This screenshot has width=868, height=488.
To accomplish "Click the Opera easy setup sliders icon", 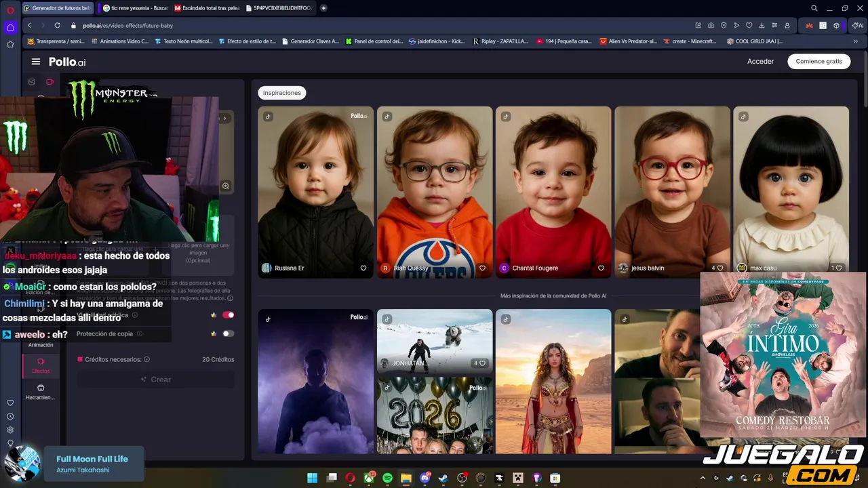I will [x=774, y=25].
